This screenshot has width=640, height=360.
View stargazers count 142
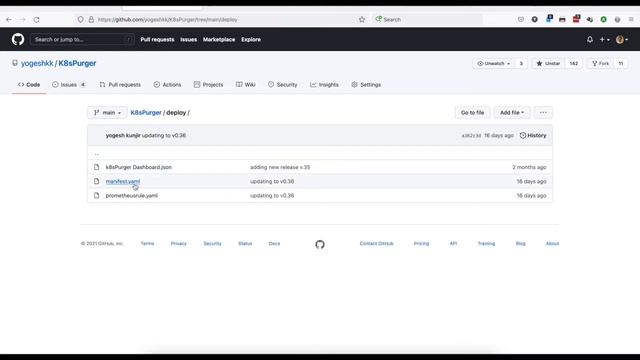pos(573,64)
